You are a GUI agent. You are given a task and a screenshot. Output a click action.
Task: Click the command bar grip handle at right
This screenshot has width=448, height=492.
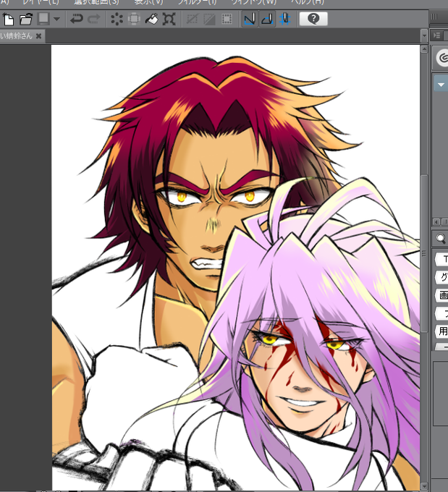(x=434, y=17)
